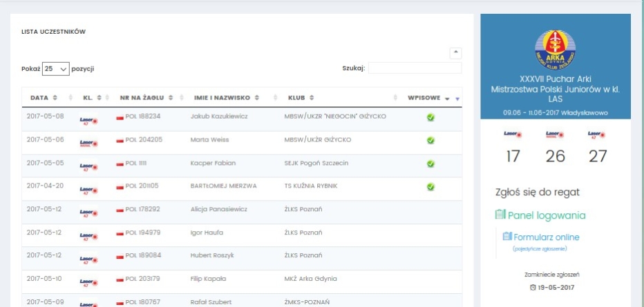
Task: Sort table by NR NA ŻAGLU column
Action: [146, 98]
